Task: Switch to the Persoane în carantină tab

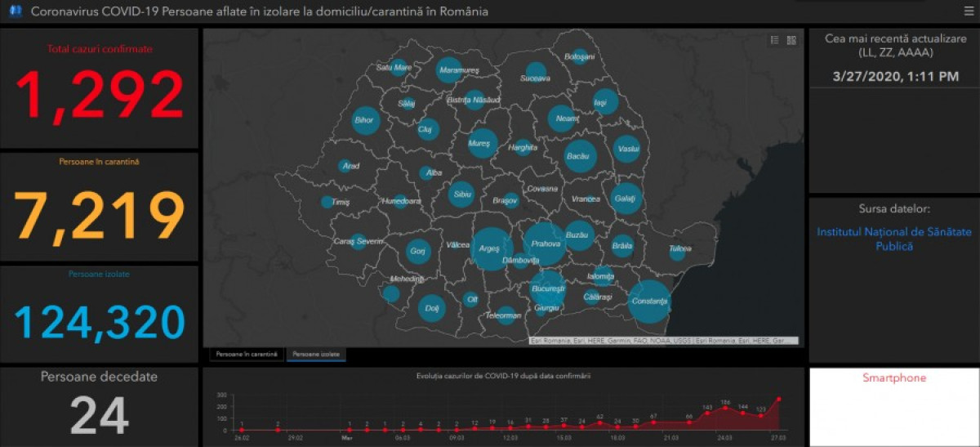Action: click(x=246, y=355)
